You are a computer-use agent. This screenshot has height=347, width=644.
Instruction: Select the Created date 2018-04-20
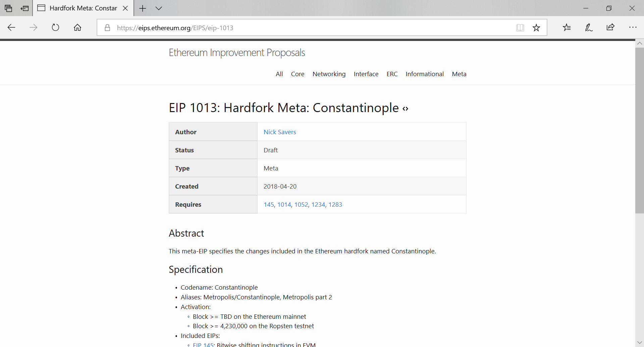pos(280,187)
